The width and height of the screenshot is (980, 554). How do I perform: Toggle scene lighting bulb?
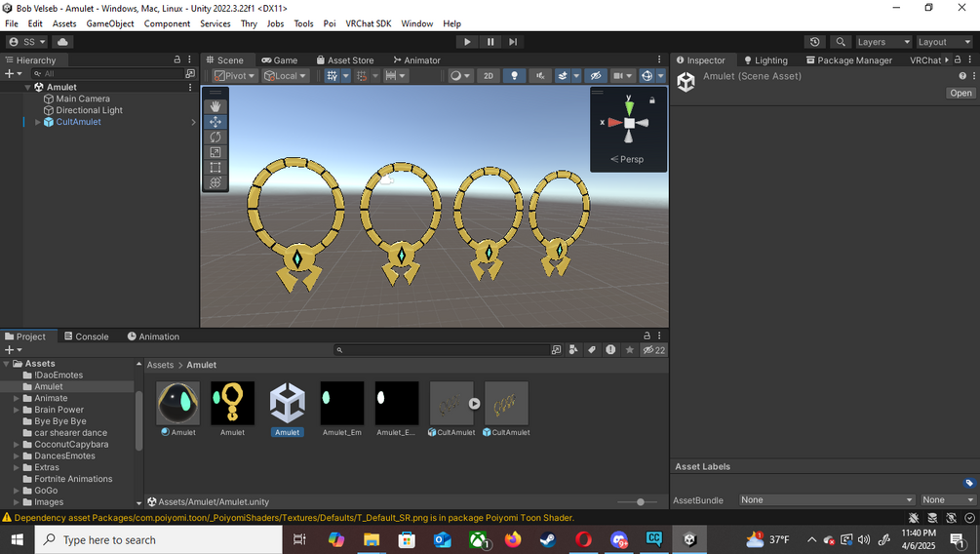pyautogui.click(x=514, y=76)
